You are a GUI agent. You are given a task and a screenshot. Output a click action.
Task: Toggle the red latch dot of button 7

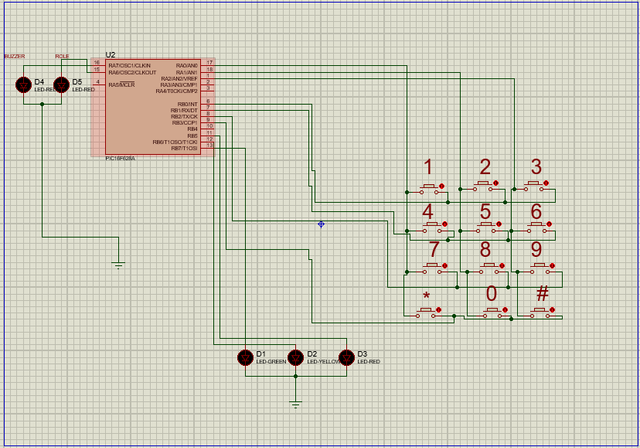coord(445,266)
